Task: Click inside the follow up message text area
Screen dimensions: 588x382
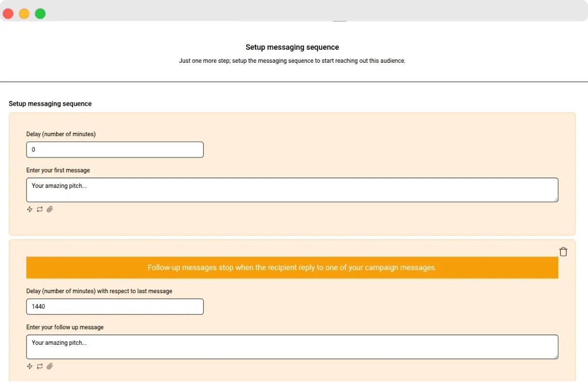Action: click(x=292, y=347)
